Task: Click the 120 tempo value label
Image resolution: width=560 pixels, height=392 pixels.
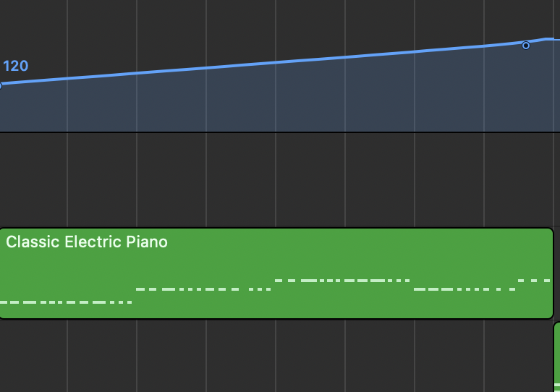Action: click(x=16, y=67)
